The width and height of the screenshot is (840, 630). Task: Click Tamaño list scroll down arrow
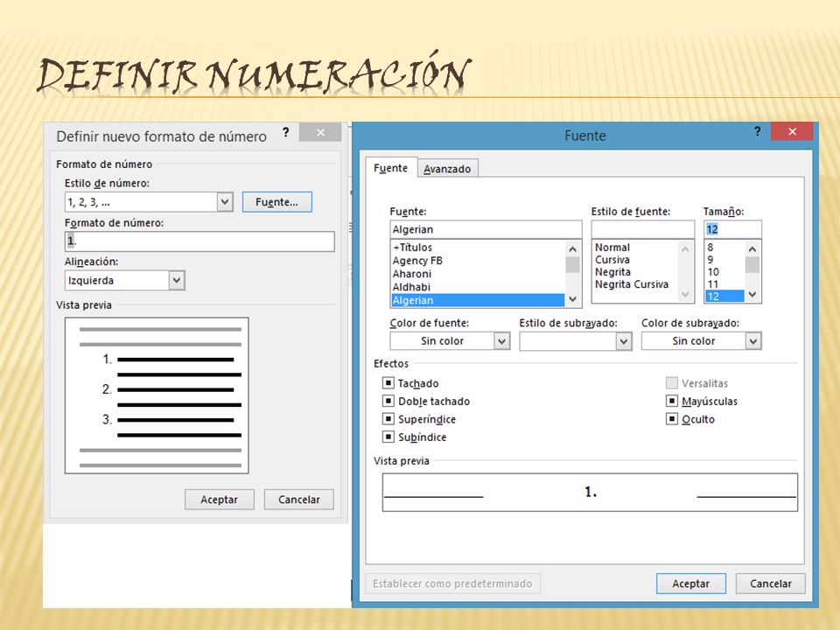tap(752, 294)
